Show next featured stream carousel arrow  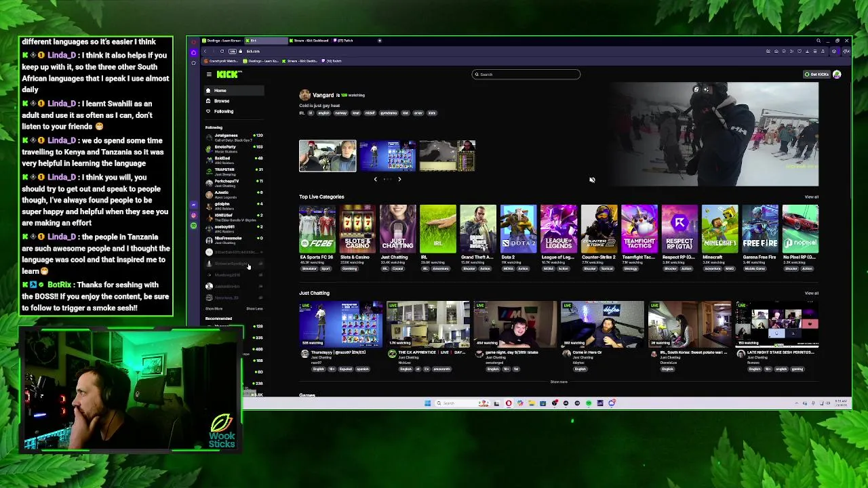(x=399, y=179)
